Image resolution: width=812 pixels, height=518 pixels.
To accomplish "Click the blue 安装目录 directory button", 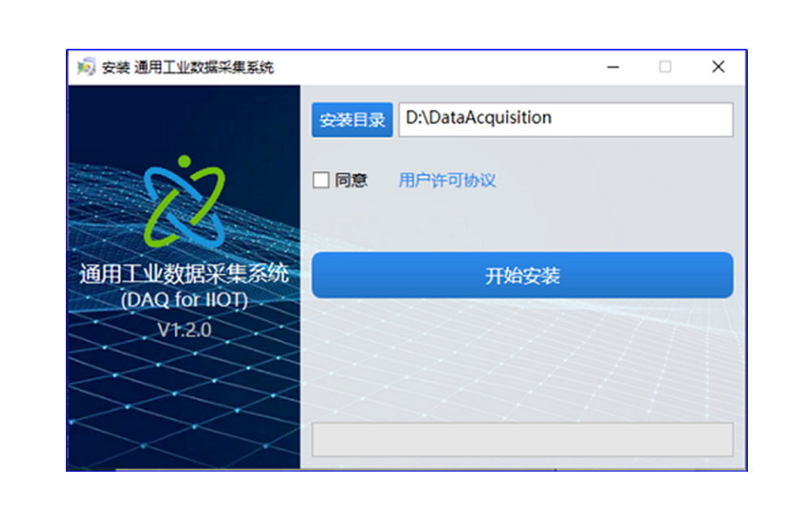I will tap(352, 119).
